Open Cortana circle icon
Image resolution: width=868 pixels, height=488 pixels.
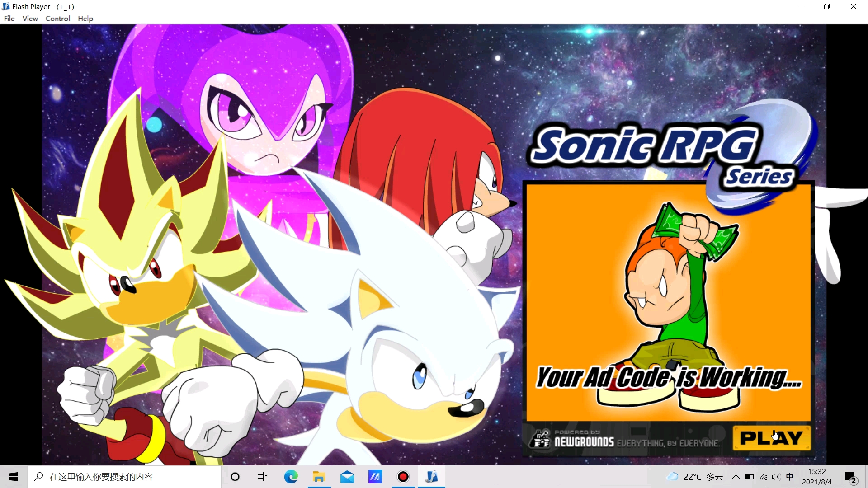point(235,477)
